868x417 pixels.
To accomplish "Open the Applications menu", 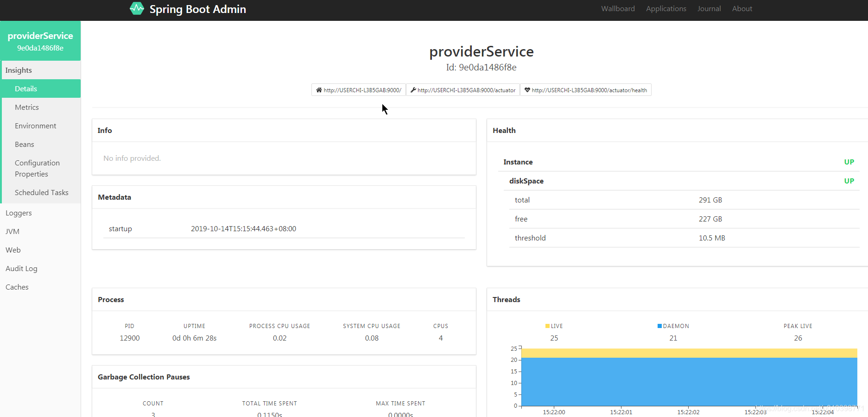I will pos(666,9).
